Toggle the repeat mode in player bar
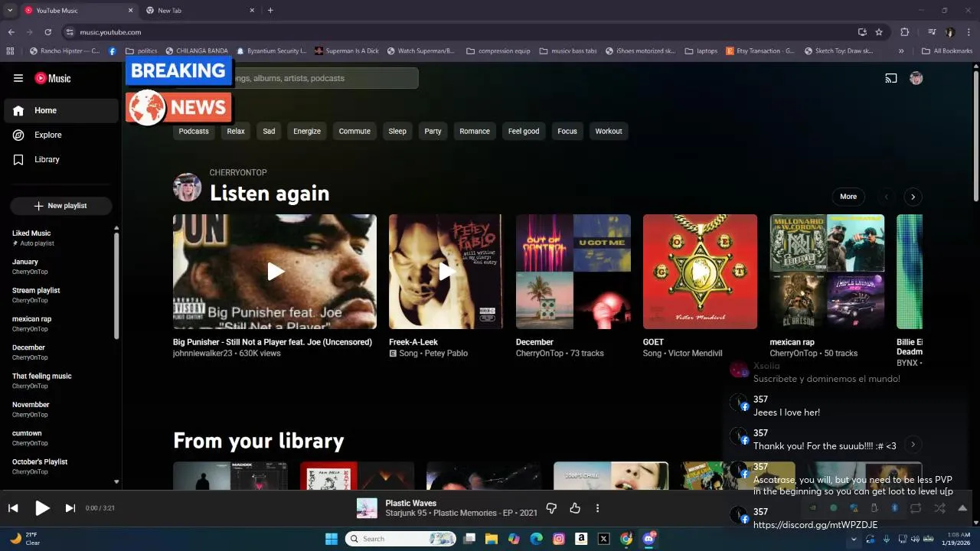Image resolution: width=980 pixels, height=551 pixels. coord(916,508)
